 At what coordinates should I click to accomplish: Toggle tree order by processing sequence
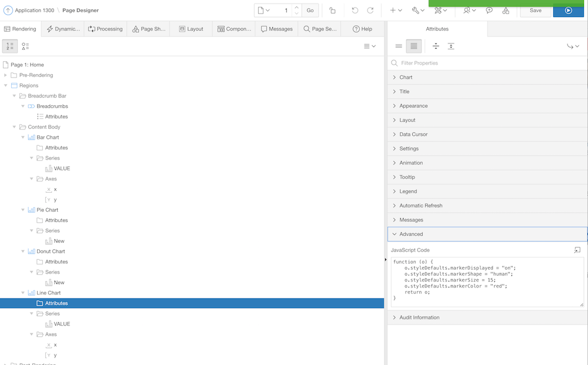tap(9, 45)
